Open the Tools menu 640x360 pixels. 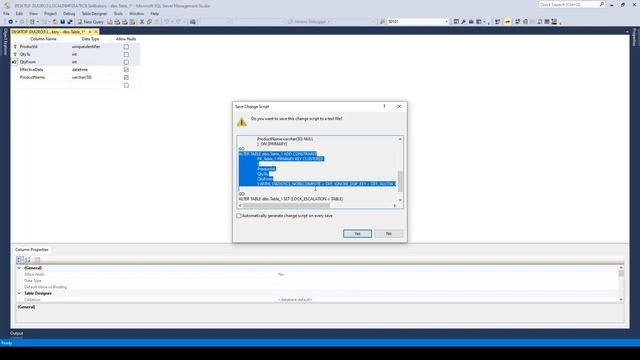tap(118, 13)
